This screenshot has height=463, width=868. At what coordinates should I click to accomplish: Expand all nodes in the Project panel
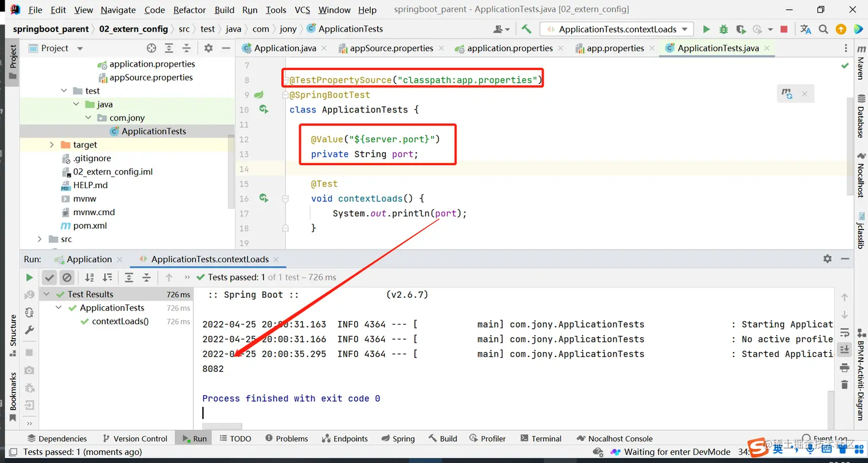click(x=169, y=48)
